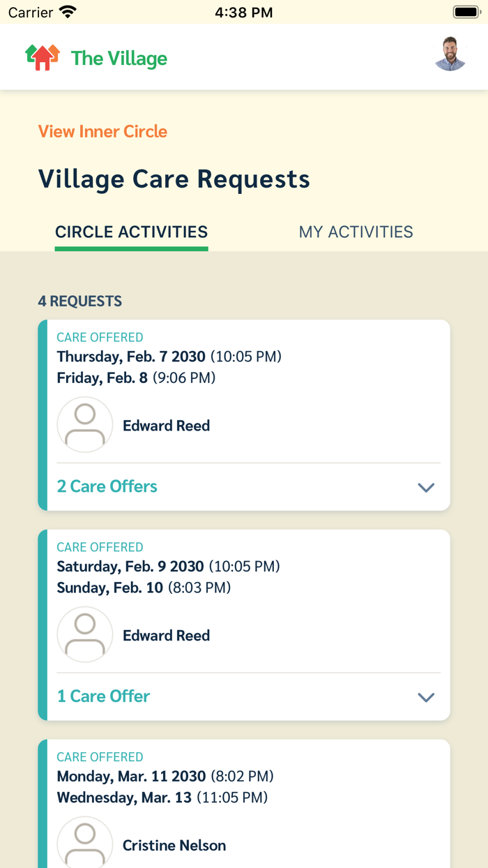Tap Cristine Nelson's avatar icon
The height and width of the screenshot is (868, 488).
pyautogui.click(x=85, y=843)
